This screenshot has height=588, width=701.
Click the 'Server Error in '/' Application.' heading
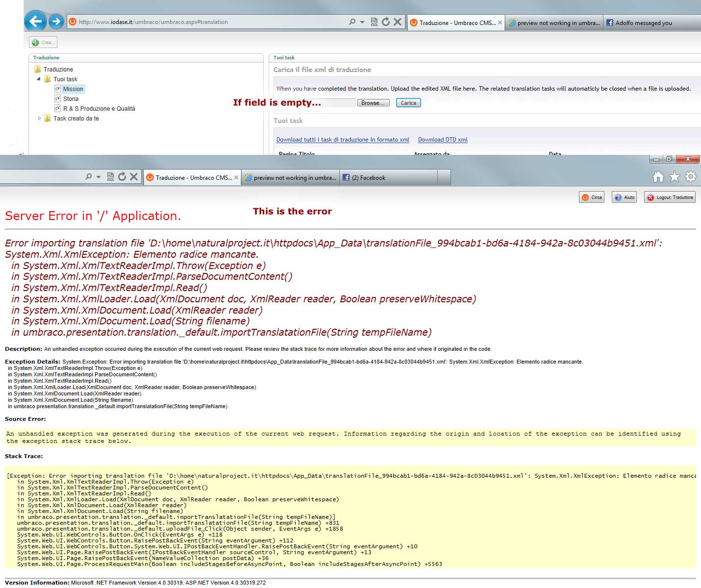[93, 216]
